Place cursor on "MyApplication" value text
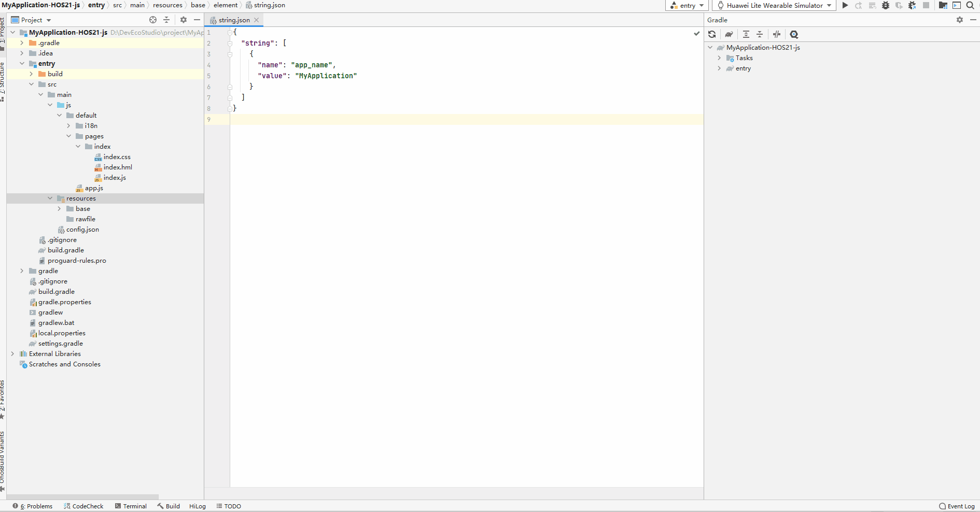 click(x=326, y=76)
